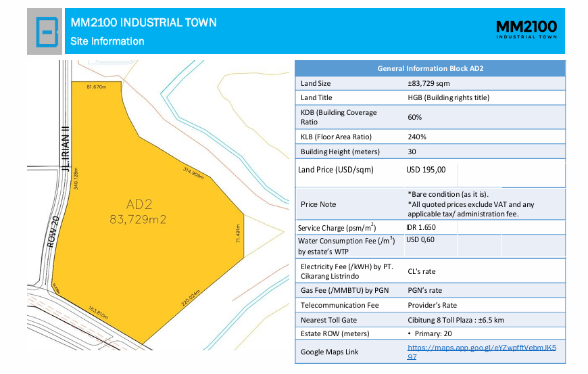Click 'Water Consumption Fee' label
This screenshot has height=374, width=588.
point(347,246)
